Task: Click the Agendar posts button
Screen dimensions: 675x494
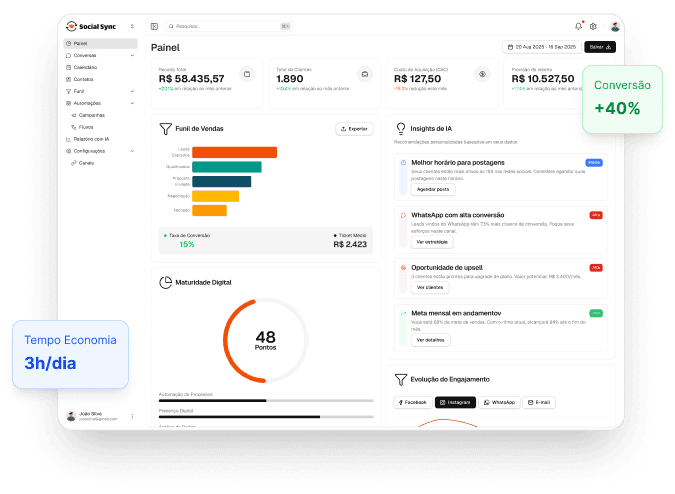Action: (433, 189)
